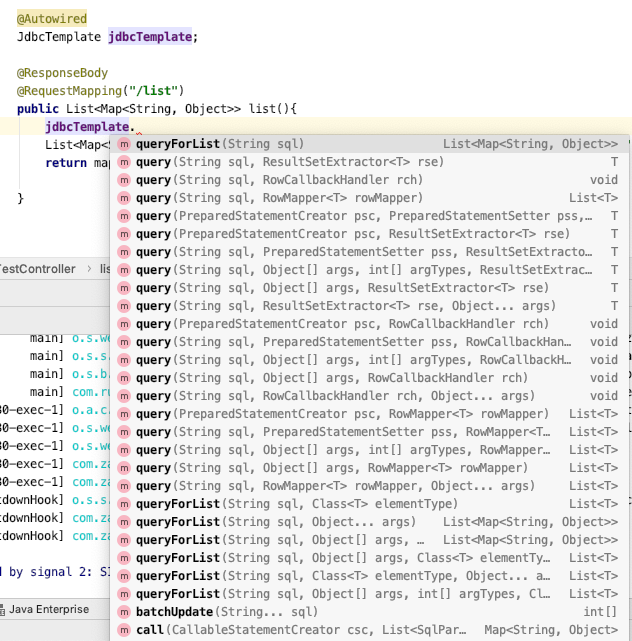Open the Java Enterprise tool window tab
The image size is (632, 641).
click(x=50, y=609)
